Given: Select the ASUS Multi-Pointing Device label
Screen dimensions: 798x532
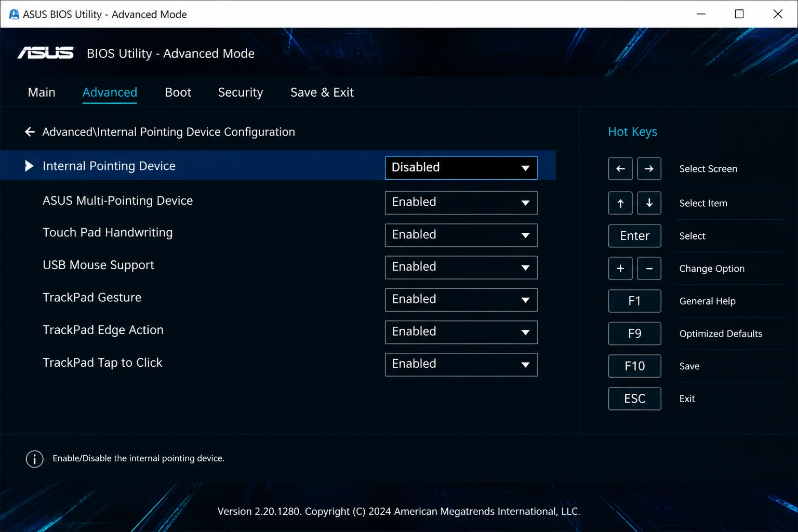Looking at the screenshot, I should pos(117,201).
